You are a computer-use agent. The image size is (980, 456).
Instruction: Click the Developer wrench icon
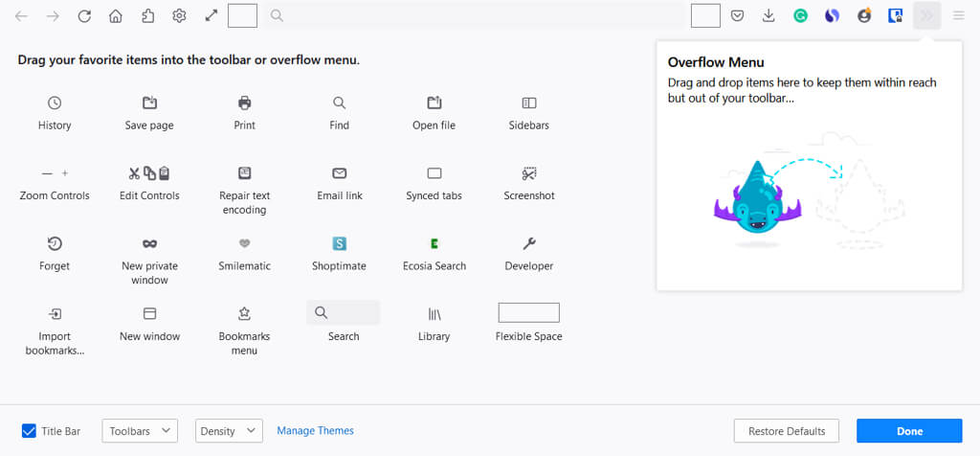529,243
